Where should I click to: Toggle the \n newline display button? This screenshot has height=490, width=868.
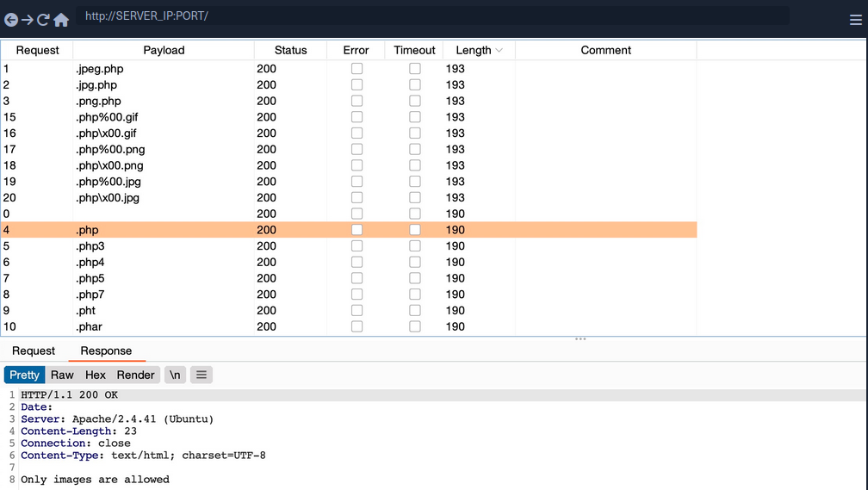[x=175, y=375]
